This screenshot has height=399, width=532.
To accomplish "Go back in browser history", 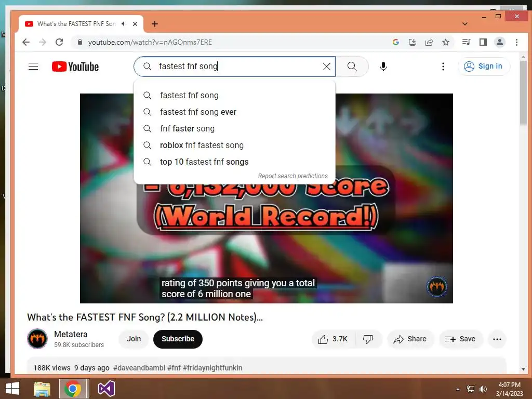I will tap(26, 42).
